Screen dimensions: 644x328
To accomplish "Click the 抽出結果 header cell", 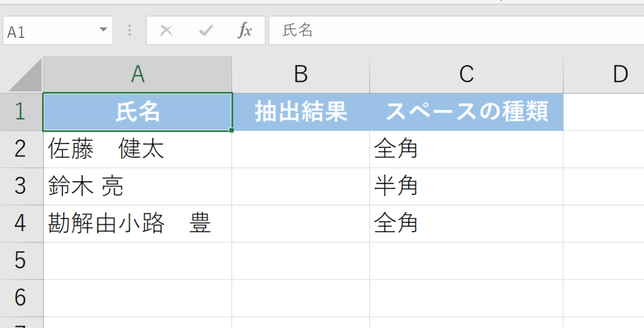I will point(301,112).
